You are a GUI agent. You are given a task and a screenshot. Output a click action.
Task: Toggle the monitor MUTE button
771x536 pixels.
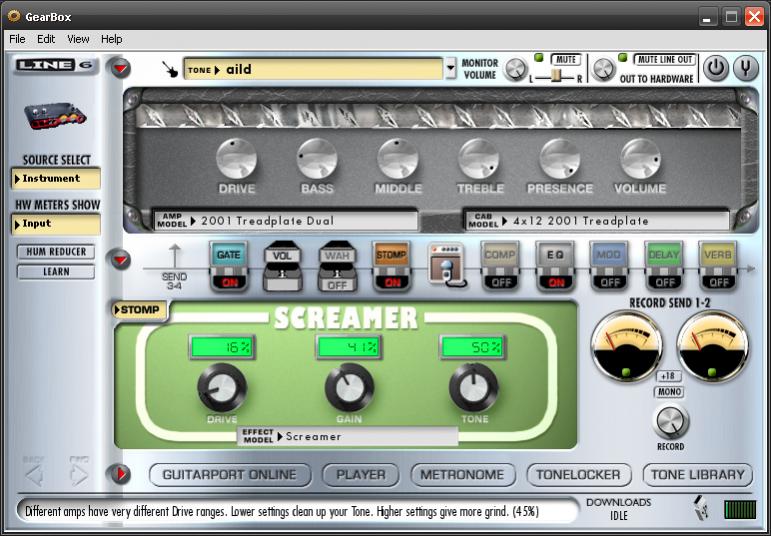[x=565, y=60]
